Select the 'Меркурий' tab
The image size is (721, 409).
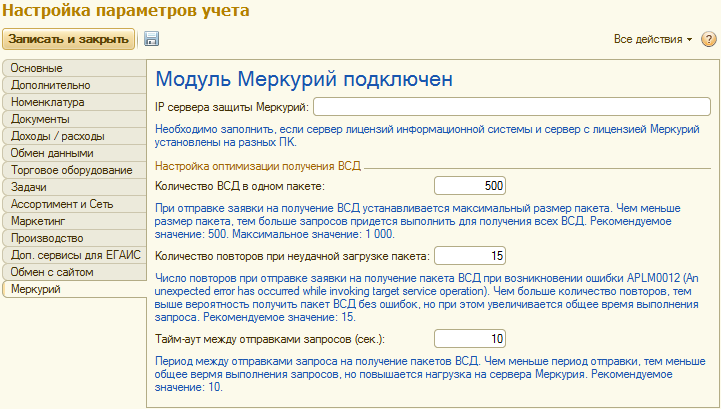point(74,289)
